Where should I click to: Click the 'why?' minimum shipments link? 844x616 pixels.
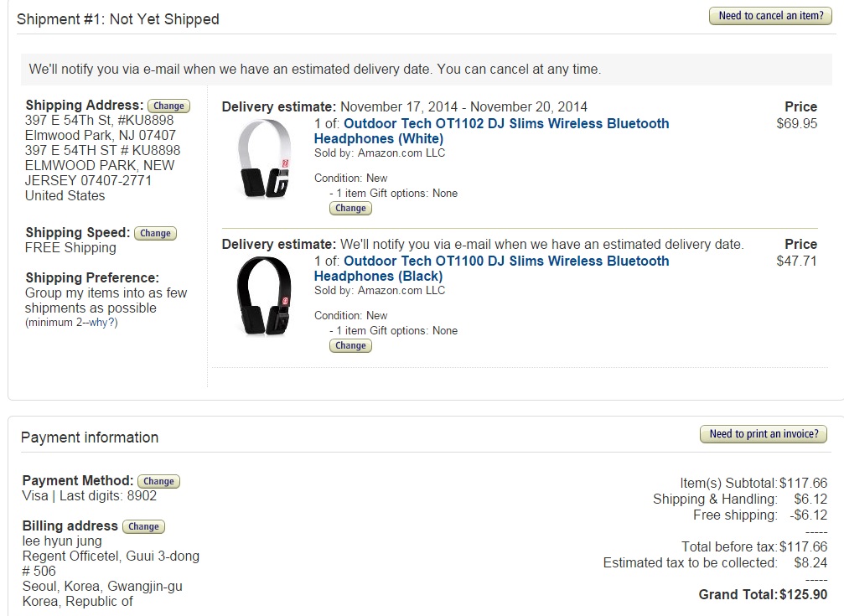101,323
